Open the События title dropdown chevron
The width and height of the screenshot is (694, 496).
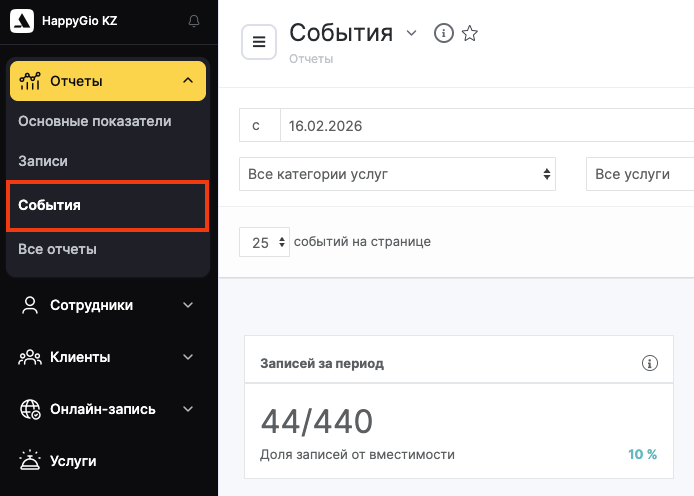pyautogui.click(x=411, y=34)
